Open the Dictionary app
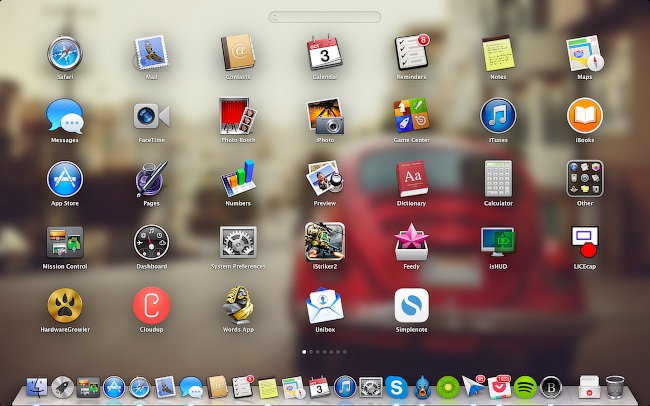The image size is (650, 406). [412, 179]
